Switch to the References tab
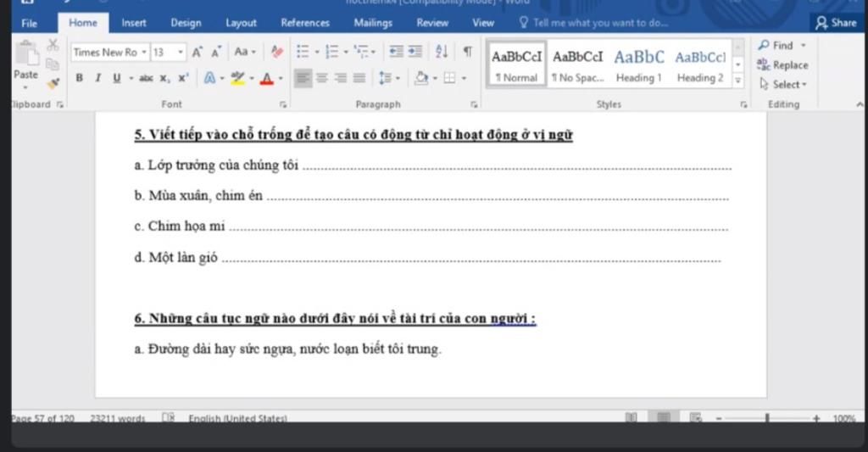Viewport: 868px width, 452px height. (305, 23)
